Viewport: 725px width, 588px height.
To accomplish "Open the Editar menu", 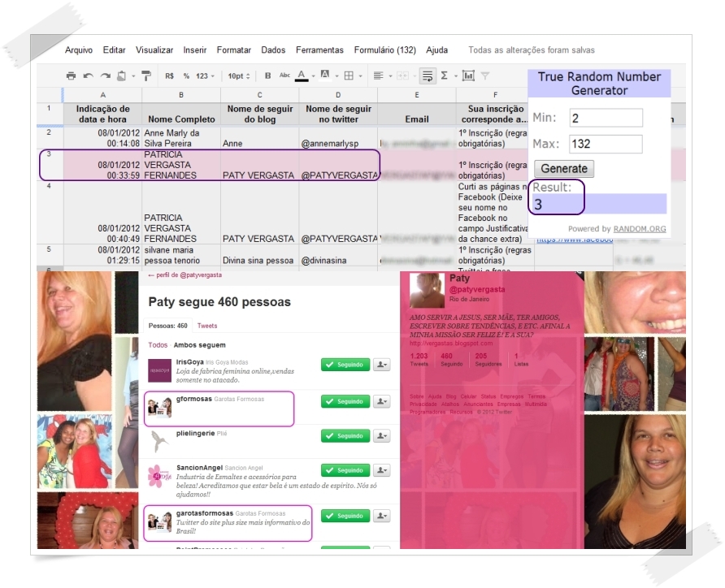I will point(114,50).
